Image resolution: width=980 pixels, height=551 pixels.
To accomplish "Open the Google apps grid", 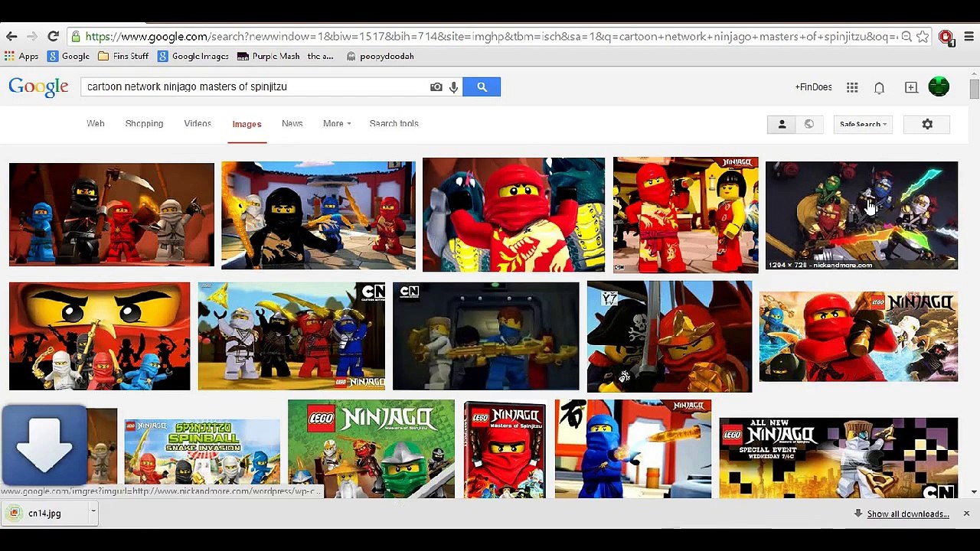I will click(x=852, y=87).
